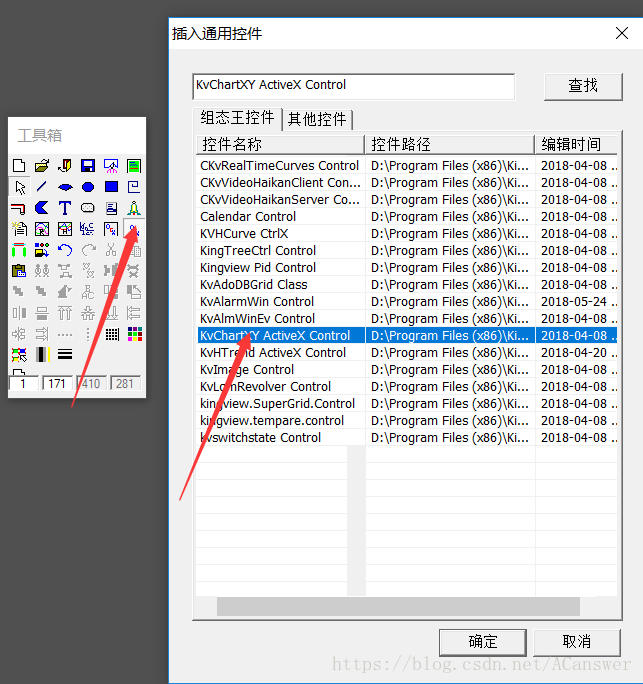
Task: Click the 查找 search button
Action: coord(583,86)
